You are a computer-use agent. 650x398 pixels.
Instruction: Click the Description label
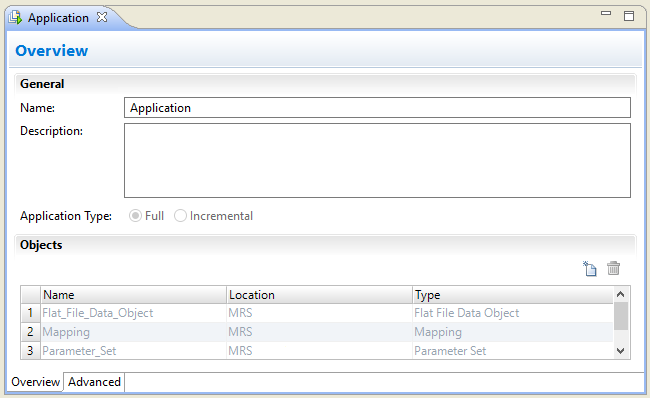(x=51, y=131)
